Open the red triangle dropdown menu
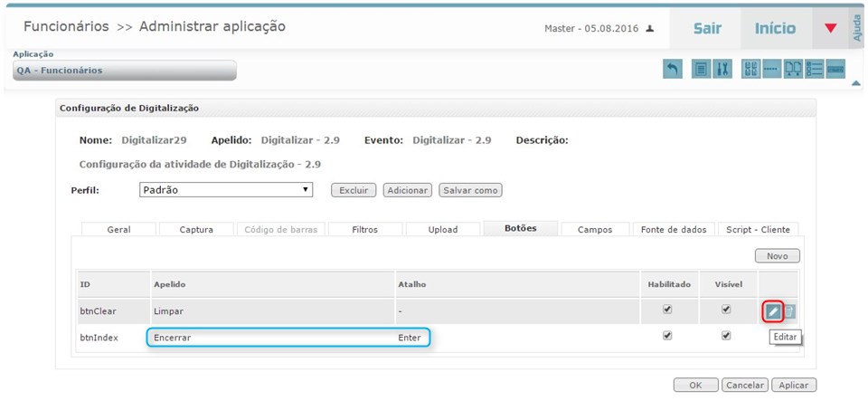The width and height of the screenshot is (868, 401). coord(830,28)
